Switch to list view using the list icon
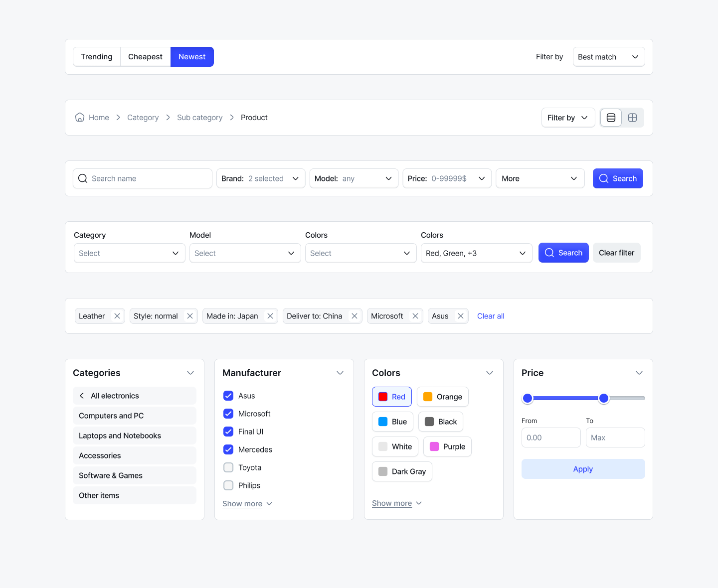The width and height of the screenshot is (718, 588). (611, 118)
